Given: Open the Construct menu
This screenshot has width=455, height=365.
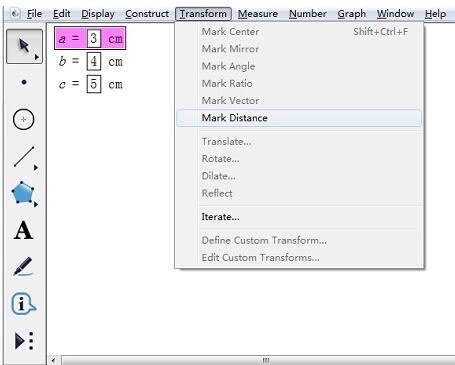Looking at the screenshot, I should [x=147, y=14].
